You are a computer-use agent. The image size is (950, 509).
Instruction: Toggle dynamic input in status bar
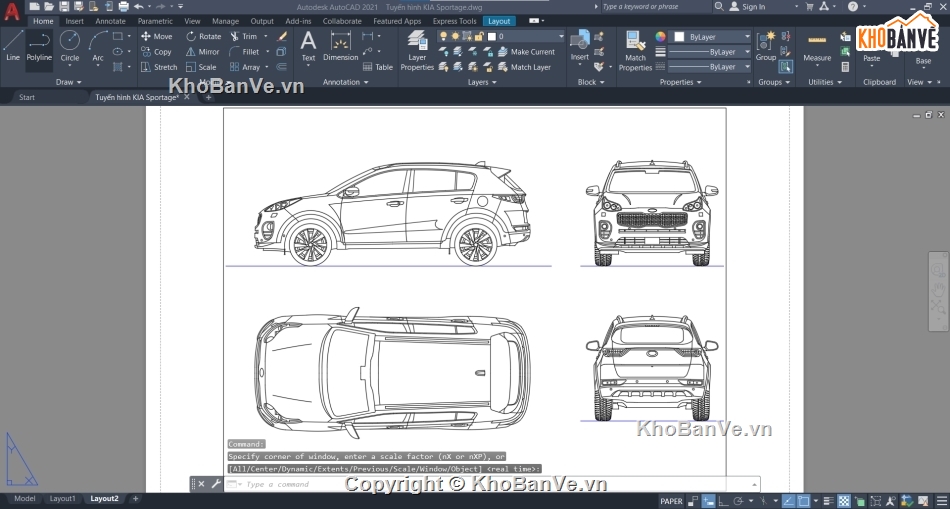coord(709,501)
